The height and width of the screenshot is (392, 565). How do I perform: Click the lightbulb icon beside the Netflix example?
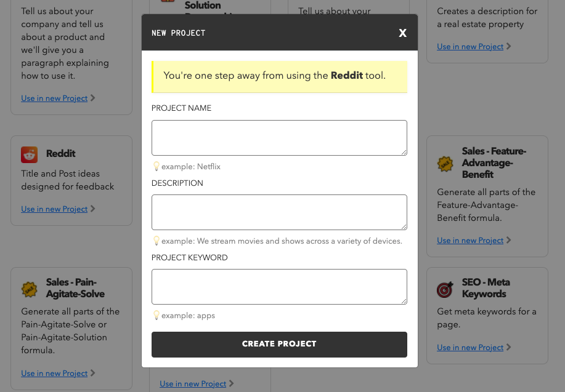tap(156, 166)
